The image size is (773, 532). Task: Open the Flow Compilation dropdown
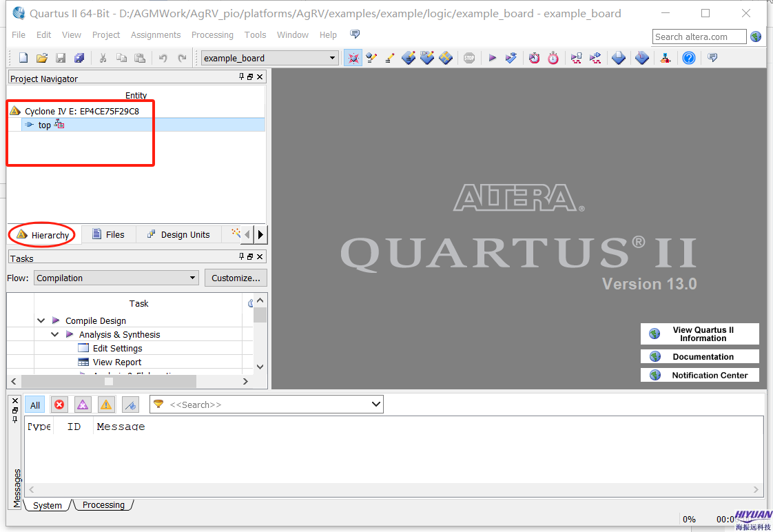pyautogui.click(x=192, y=278)
